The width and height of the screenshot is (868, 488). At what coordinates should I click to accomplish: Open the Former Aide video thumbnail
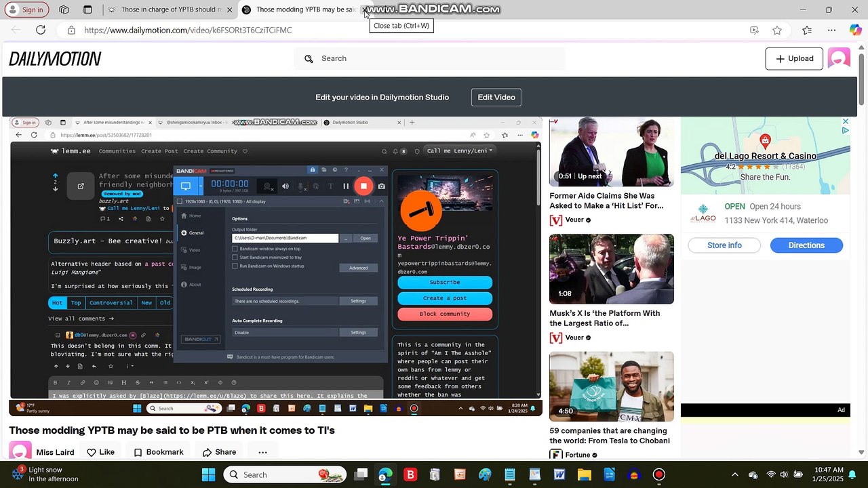[x=612, y=152]
